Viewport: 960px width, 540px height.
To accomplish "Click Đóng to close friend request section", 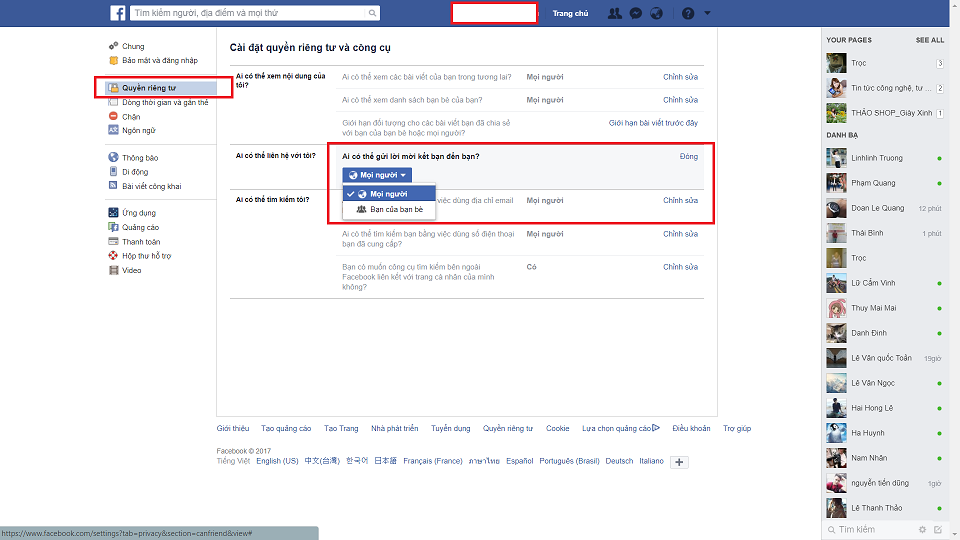I will (x=689, y=156).
